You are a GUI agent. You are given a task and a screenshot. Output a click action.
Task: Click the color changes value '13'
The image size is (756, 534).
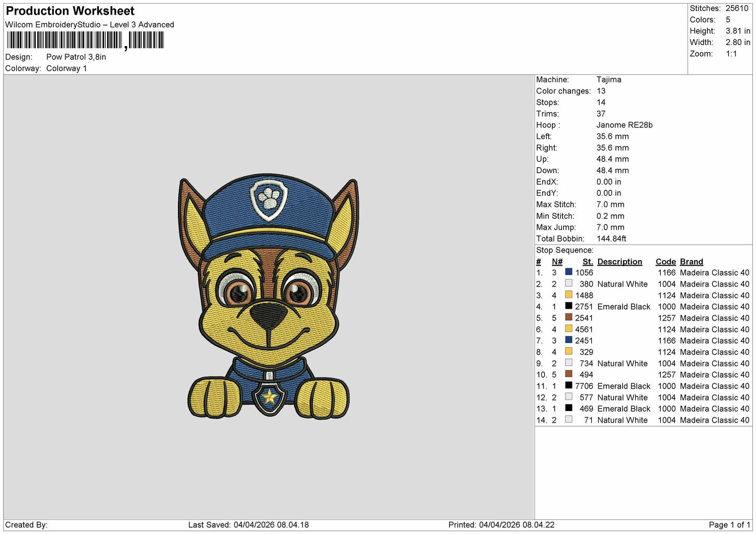601,91
